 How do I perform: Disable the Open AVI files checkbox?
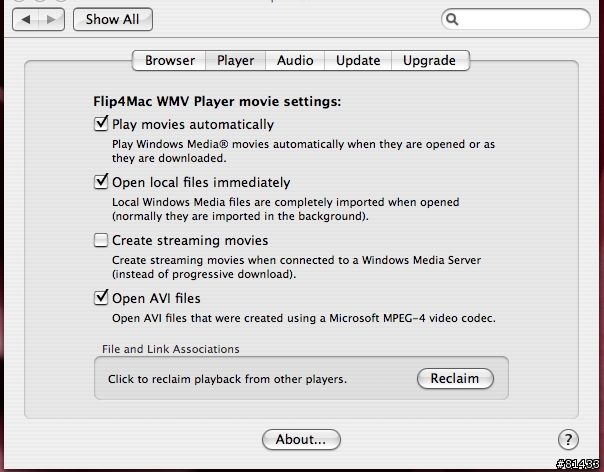101,297
